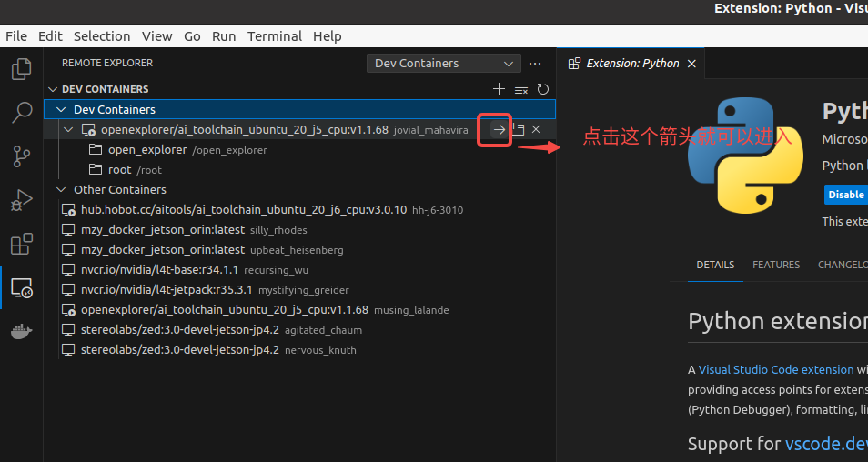The image size is (868, 462).
Task: Attach container in new window icon
Action: [518, 129]
